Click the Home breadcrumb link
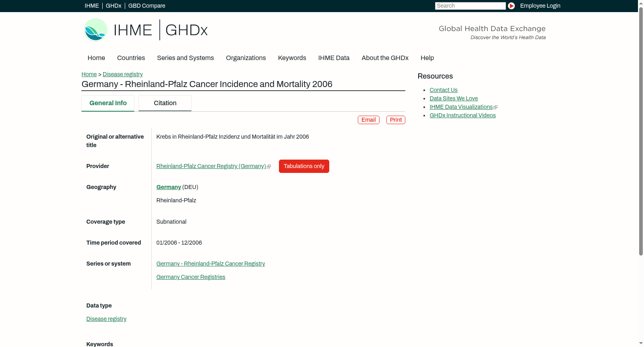This screenshot has width=644, height=347. [89, 74]
